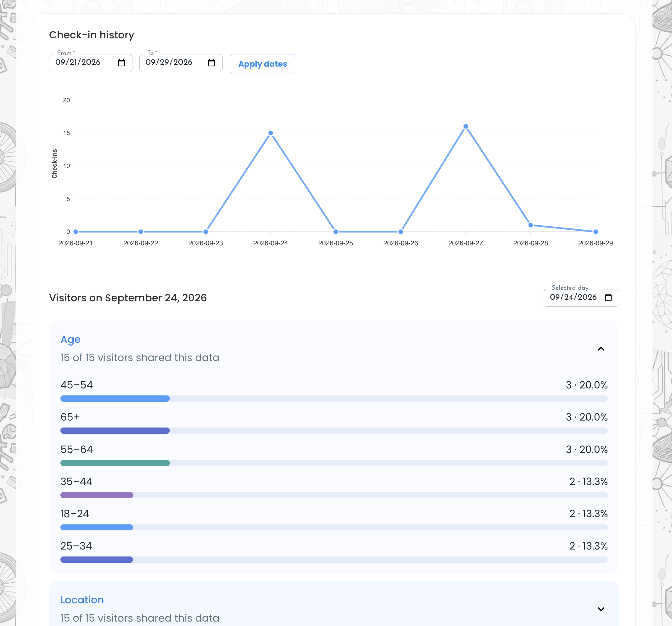Click the 20 y-axis tick label
Viewport: 672px width, 626px height.
[67, 100]
